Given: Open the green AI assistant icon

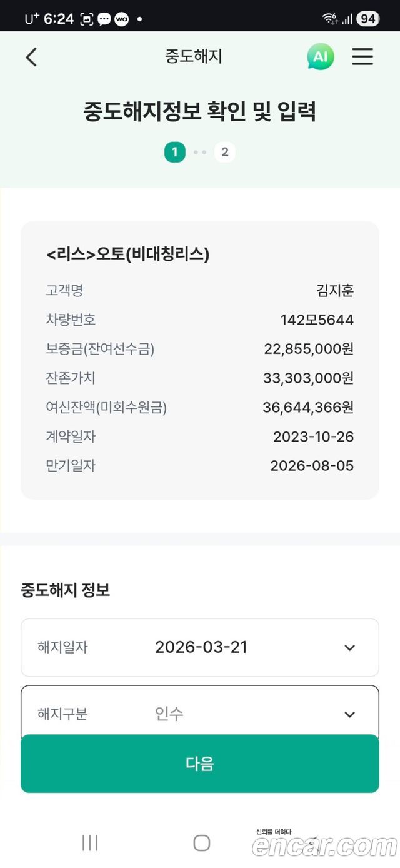Looking at the screenshot, I should [320, 57].
